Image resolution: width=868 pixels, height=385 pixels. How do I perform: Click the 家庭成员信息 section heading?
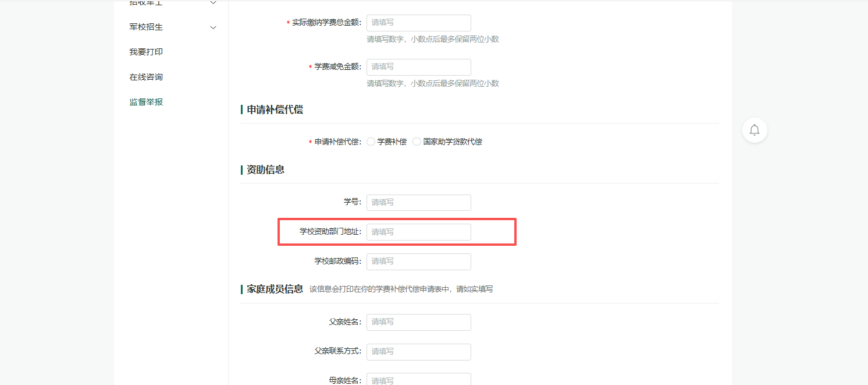tap(275, 289)
